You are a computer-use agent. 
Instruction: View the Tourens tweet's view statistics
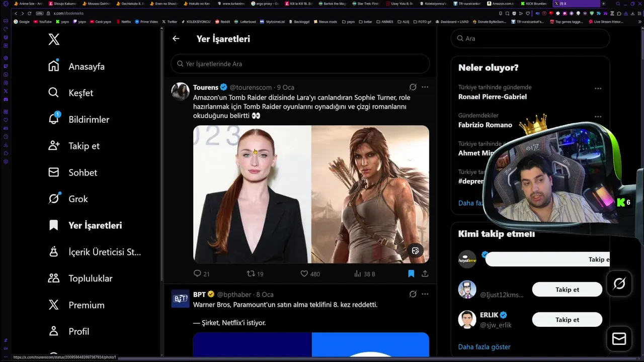(x=365, y=274)
